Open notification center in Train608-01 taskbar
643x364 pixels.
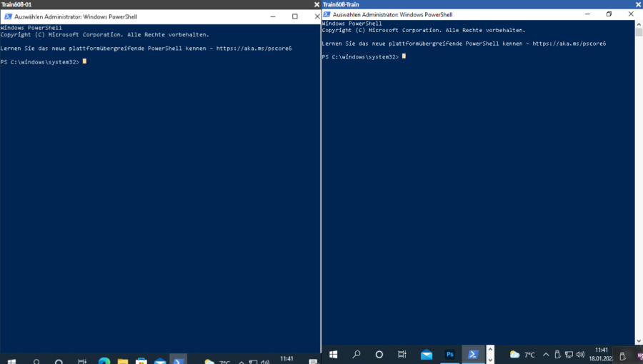tap(313, 362)
